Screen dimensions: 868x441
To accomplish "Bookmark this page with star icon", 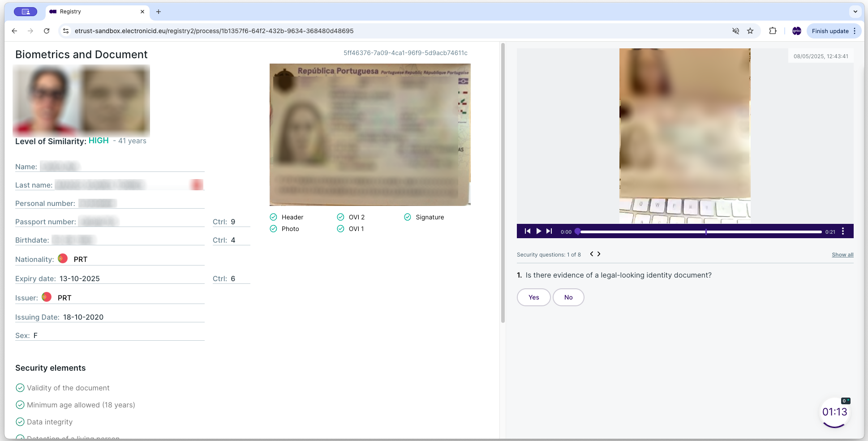I will pos(750,31).
